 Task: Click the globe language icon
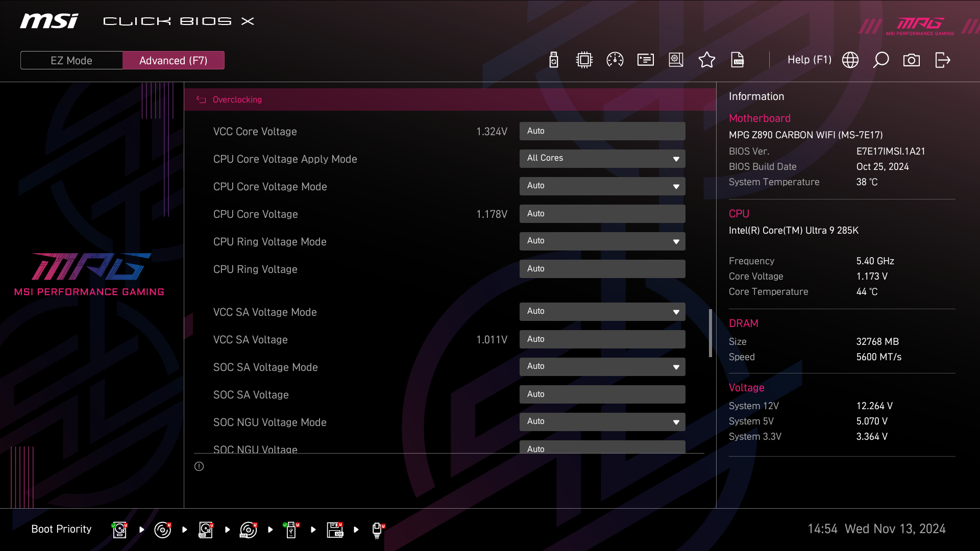click(850, 60)
